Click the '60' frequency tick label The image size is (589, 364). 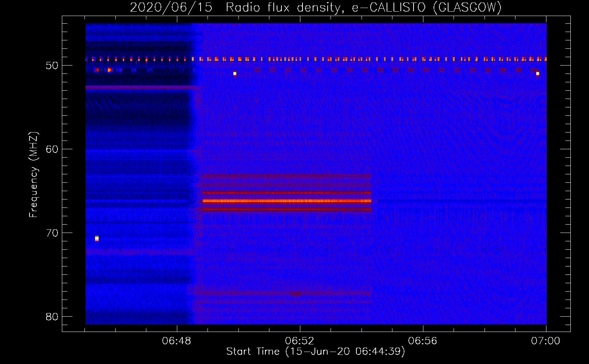pos(52,149)
